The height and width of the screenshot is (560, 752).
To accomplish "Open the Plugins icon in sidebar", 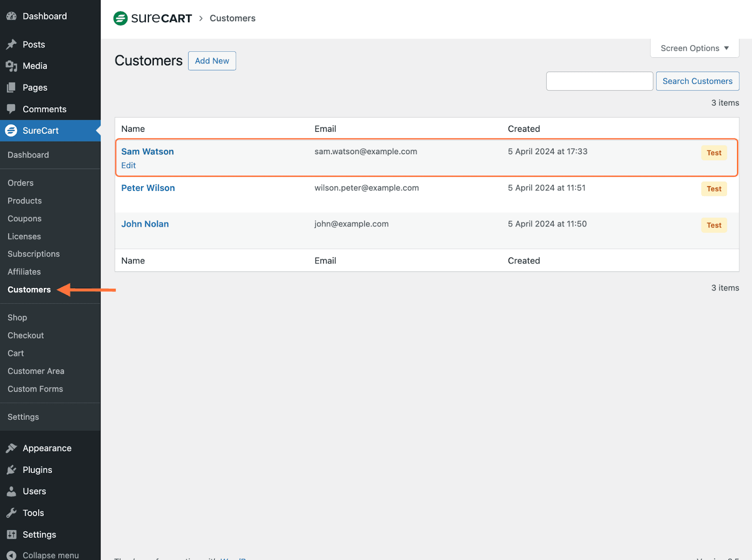I will coord(12,469).
